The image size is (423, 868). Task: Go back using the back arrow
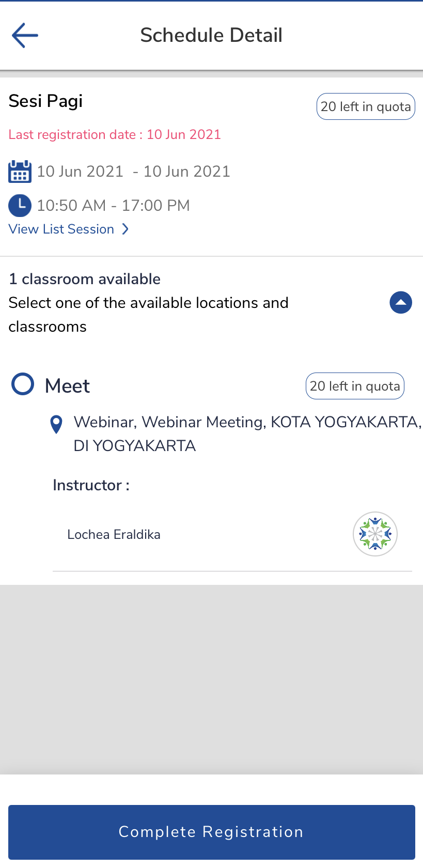coord(25,35)
